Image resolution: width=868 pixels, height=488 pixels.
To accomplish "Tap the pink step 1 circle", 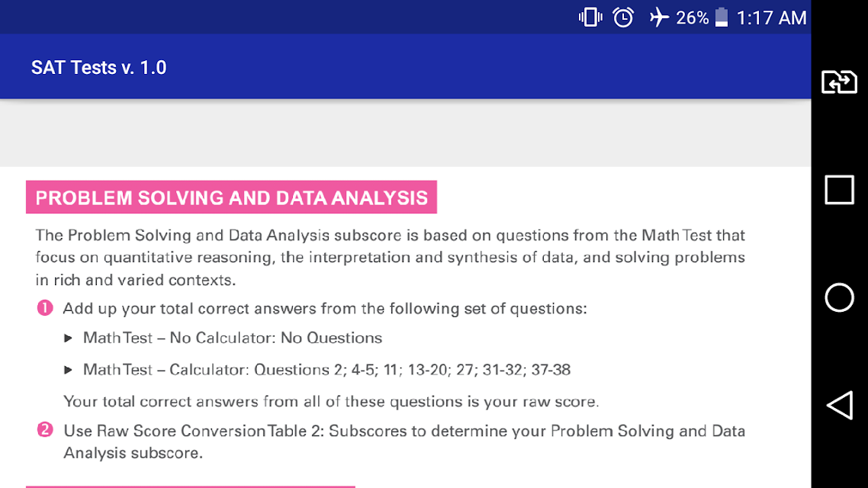I will tap(45, 307).
